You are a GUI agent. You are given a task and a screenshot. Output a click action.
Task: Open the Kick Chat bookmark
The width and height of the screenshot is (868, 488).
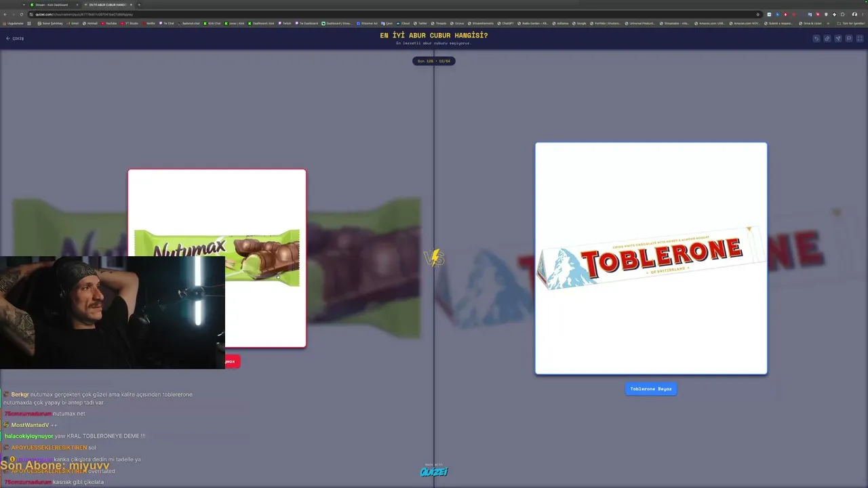pos(212,23)
